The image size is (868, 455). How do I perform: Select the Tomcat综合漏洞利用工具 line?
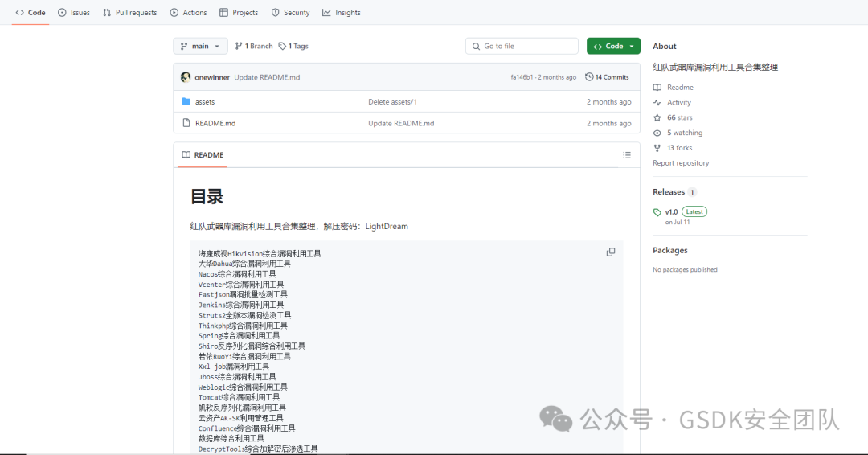click(240, 397)
